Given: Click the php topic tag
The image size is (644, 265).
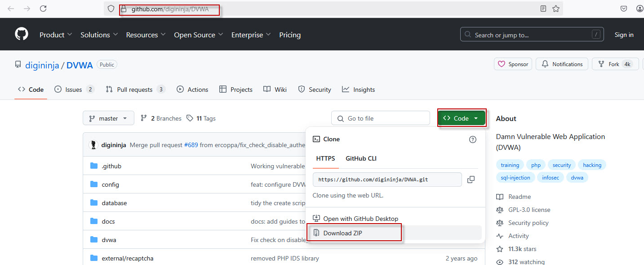Looking at the screenshot, I should pyautogui.click(x=536, y=165).
